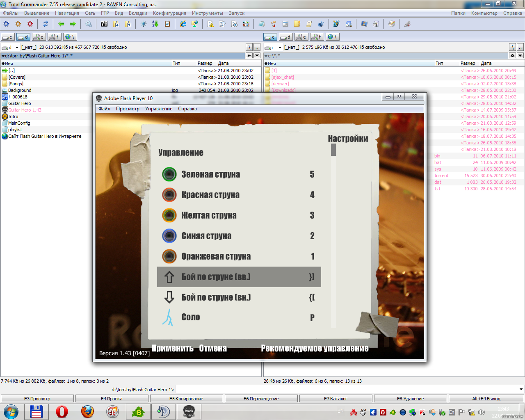The height and width of the screenshot is (420, 525).
Task: Click the clipboard checklist toolbar icon
Action: pyautogui.click(x=167, y=24)
